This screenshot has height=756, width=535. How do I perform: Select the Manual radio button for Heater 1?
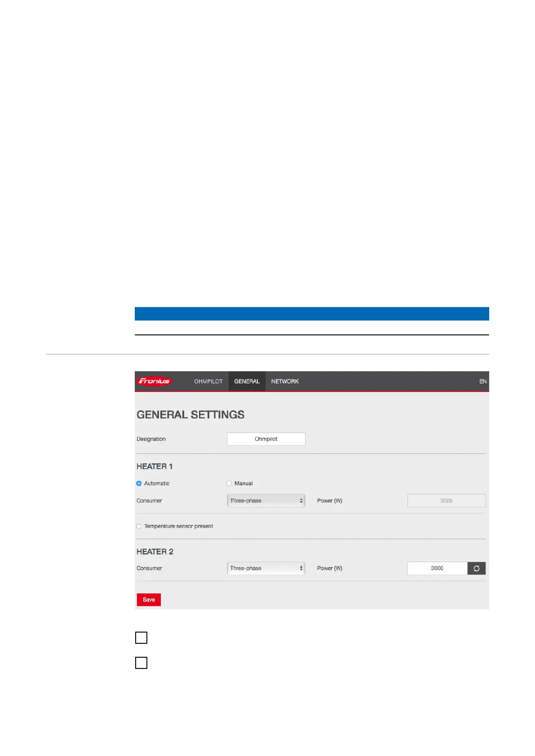coord(229,483)
